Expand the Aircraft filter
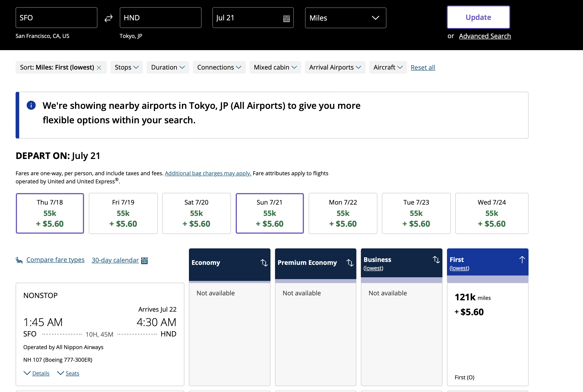Image resolution: width=583 pixels, height=392 pixels. pyautogui.click(x=388, y=67)
